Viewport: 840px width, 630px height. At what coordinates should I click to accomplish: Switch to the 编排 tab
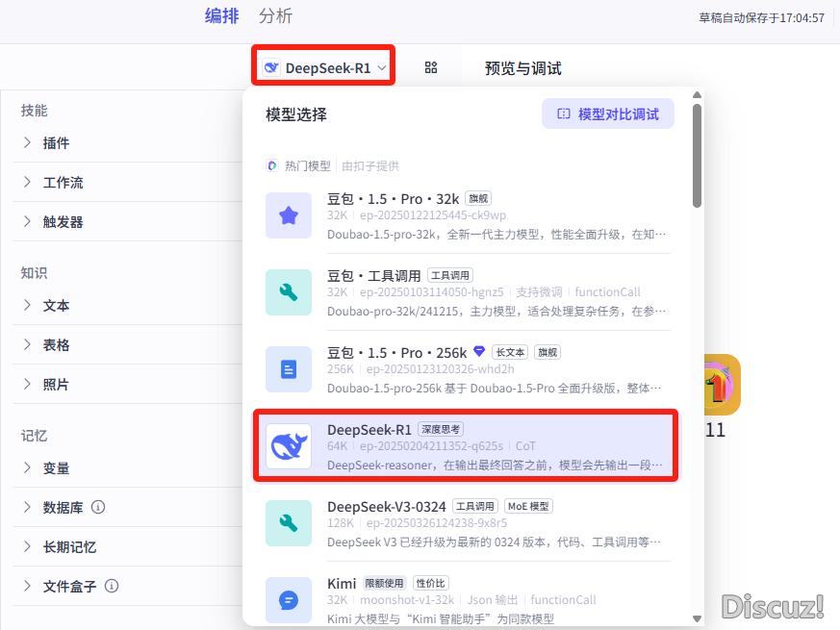tap(221, 16)
